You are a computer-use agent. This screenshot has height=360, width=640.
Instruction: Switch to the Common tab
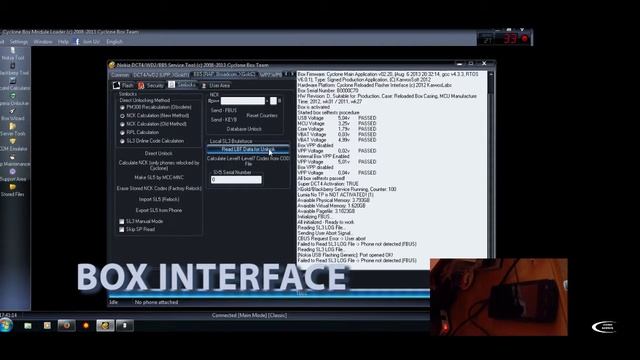click(120, 75)
